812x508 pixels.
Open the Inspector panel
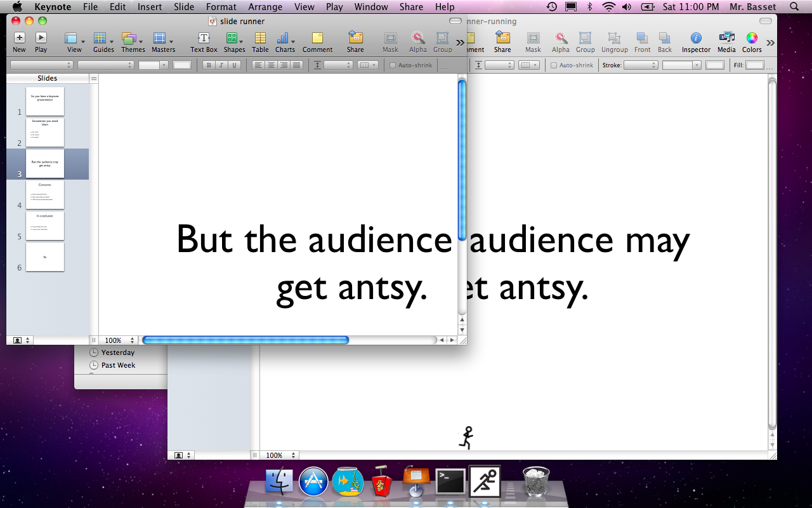[696, 39]
